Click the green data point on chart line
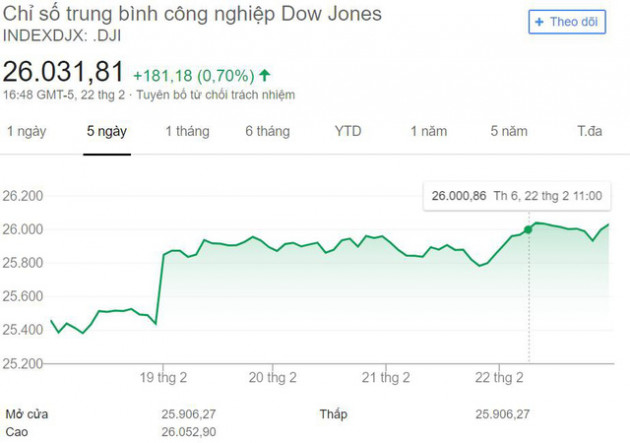 528,230
